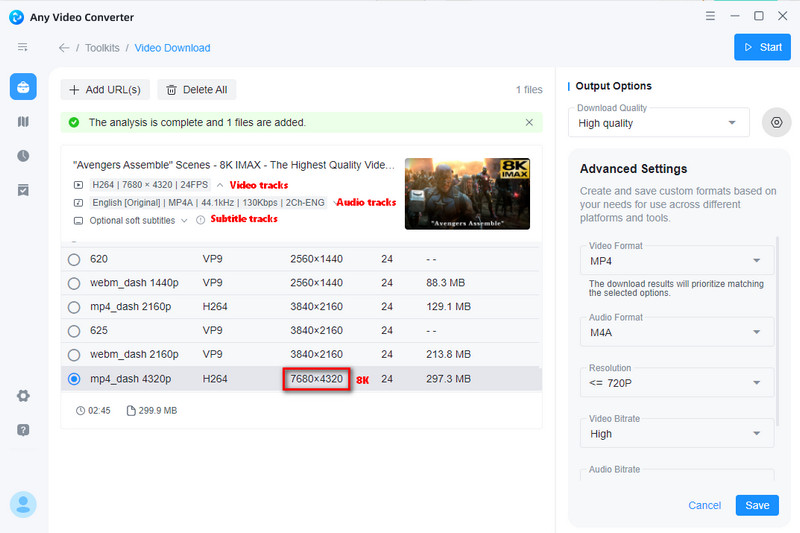Click the green success checkmark icon
800x533 pixels.
pos(74,122)
